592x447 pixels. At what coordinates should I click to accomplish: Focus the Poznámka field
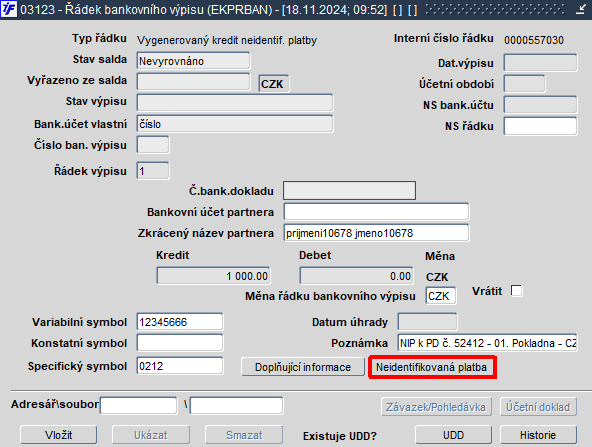487,343
